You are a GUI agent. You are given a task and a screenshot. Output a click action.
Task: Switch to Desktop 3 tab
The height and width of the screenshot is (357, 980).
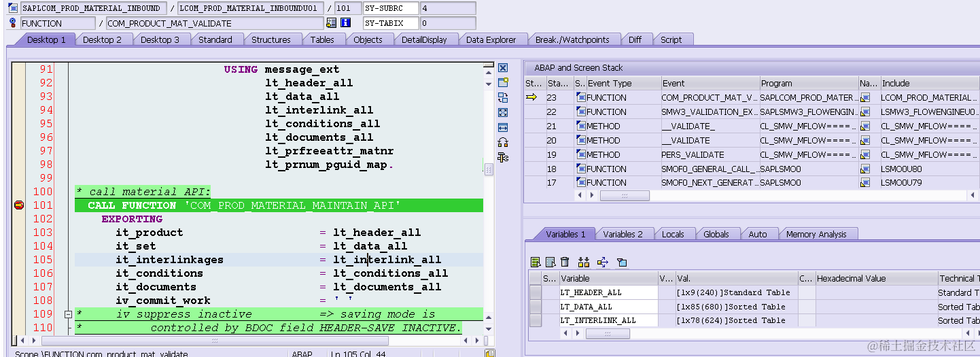tap(160, 39)
